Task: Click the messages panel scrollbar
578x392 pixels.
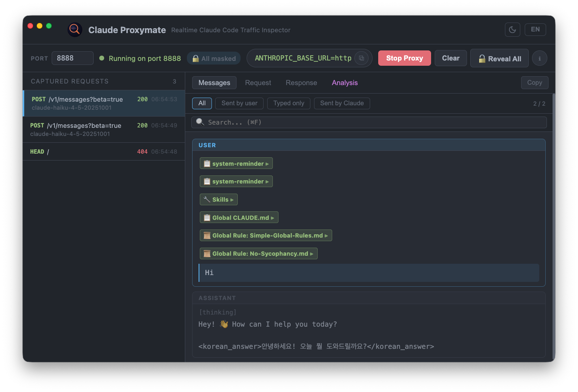Action: (554, 227)
